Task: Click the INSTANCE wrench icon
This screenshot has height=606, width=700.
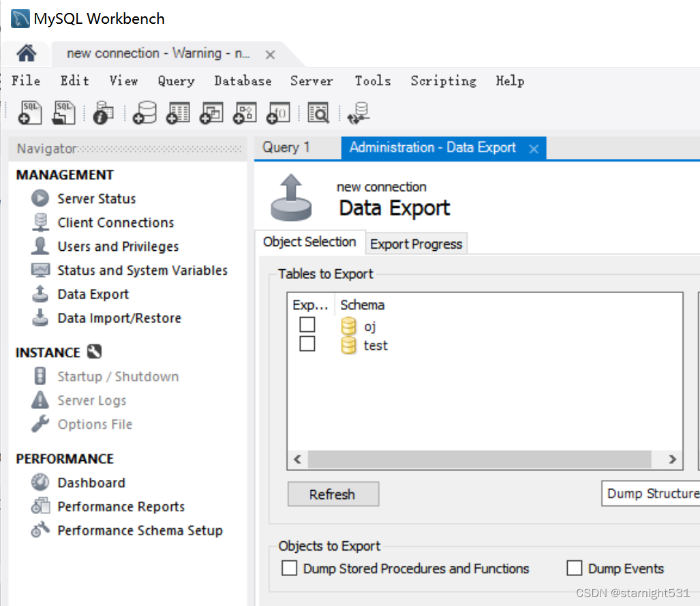Action: 94,352
